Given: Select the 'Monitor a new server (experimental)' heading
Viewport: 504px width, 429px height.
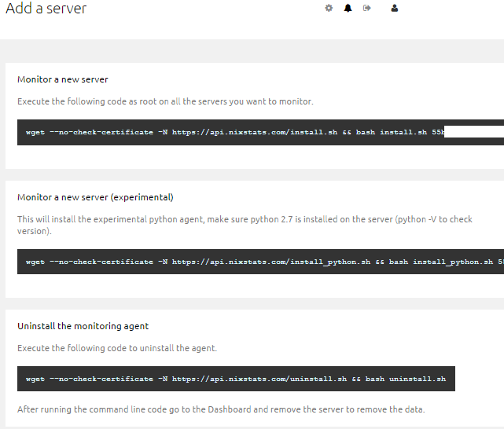Looking at the screenshot, I should pos(95,197).
